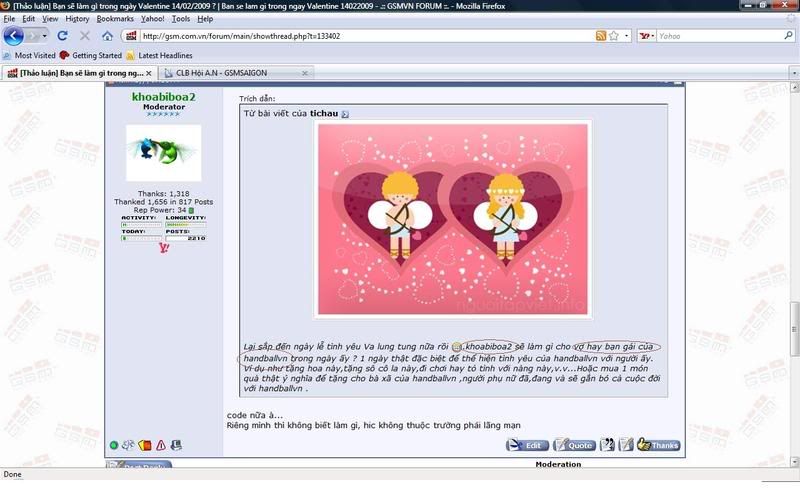
Task: Open the Yahoo search engine selector
Action: click(647, 36)
